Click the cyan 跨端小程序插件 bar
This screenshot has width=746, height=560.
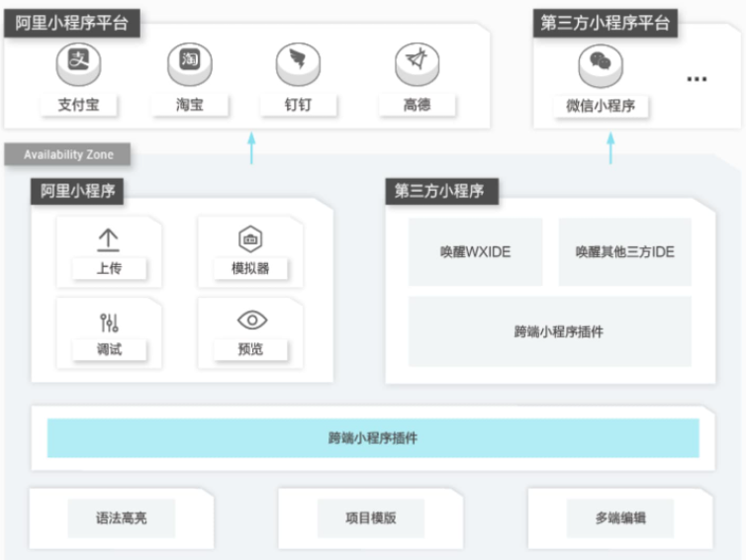click(x=373, y=437)
